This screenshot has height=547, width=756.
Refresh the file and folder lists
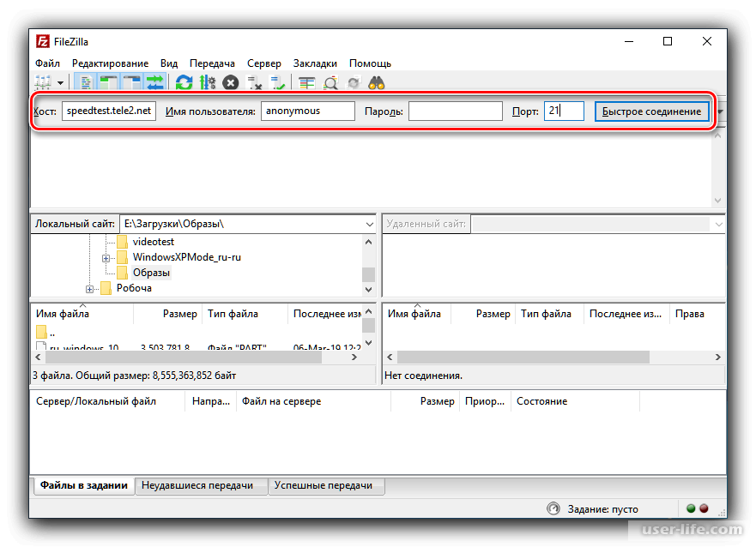(184, 83)
